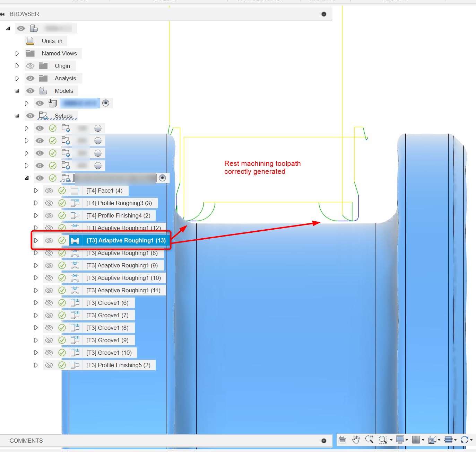Expand the Adaptive Roughing1 (13) operation
476x452 pixels.
click(36, 240)
